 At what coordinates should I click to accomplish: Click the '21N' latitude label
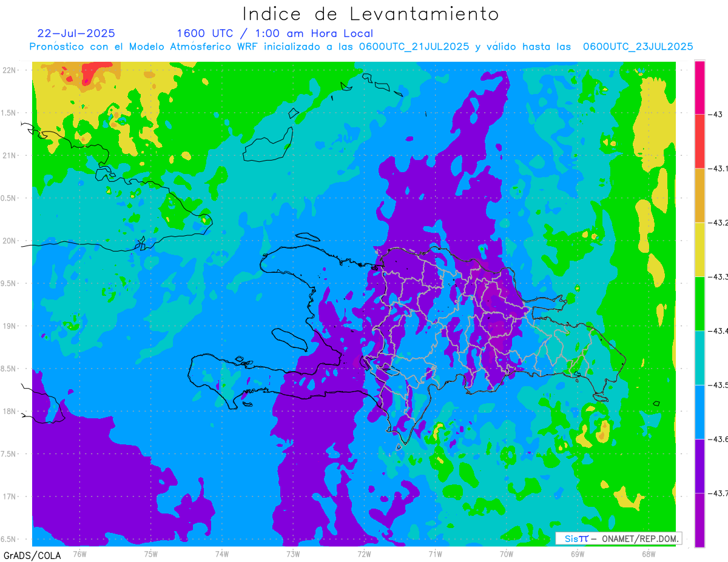click(x=10, y=155)
